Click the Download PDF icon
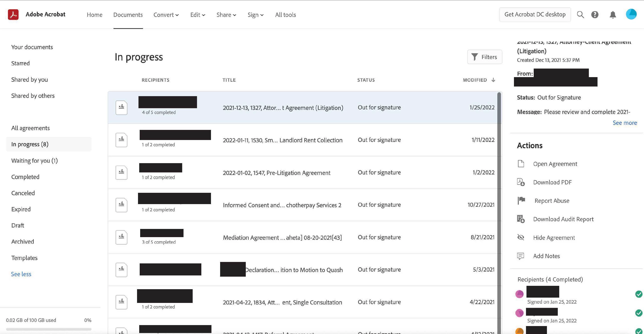Viewport: 644px width, 334px height. [x=521, y=182]
